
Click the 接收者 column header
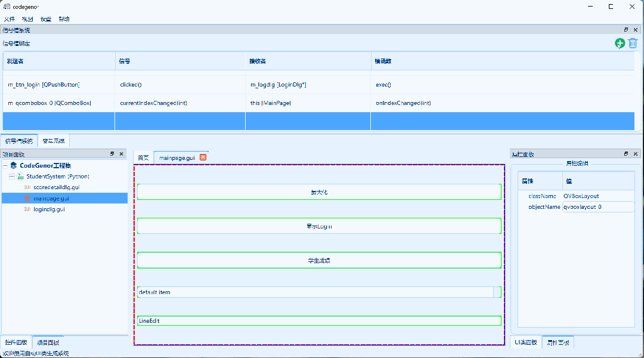[308, 61]
